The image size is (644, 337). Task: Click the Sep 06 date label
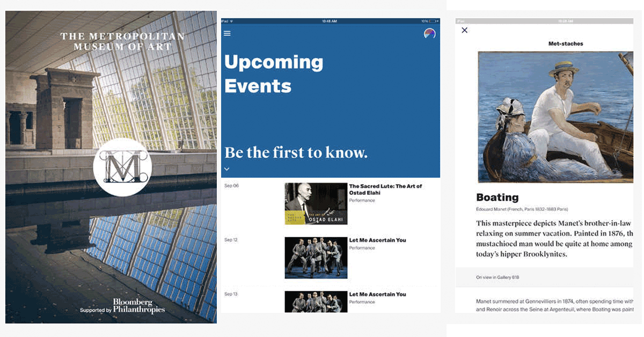point(231,186)
